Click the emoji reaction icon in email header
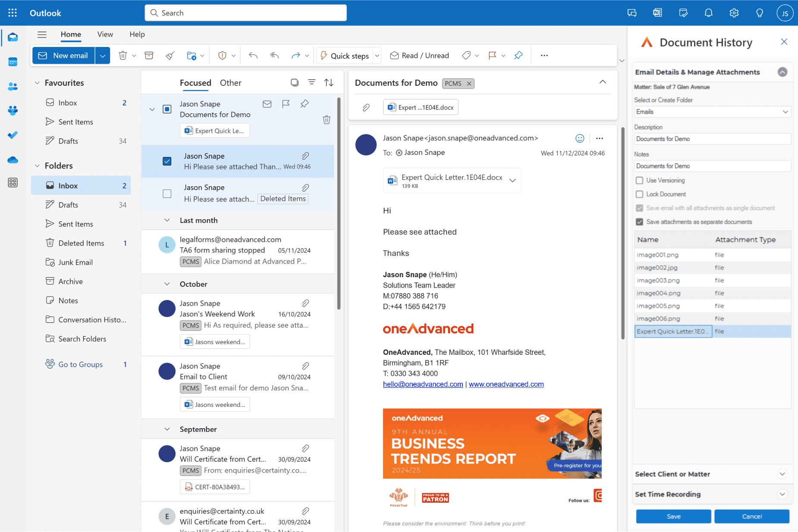Image resolution: width=798 pixels, height=532 pixels. click(x=580, y=138)
